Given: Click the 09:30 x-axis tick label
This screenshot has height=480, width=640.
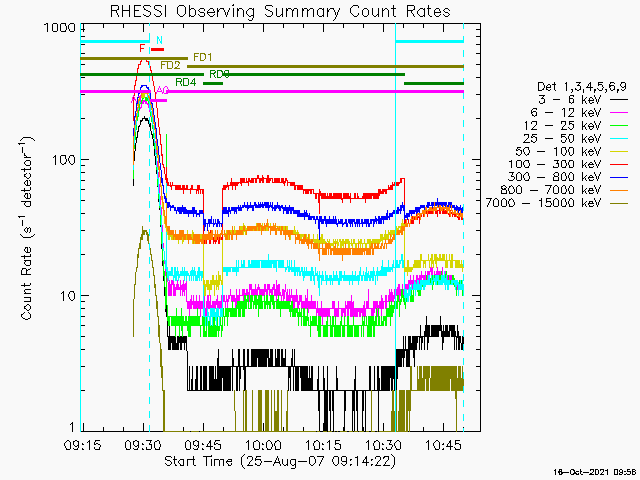Looking at the screenshot, I should 143,445.
